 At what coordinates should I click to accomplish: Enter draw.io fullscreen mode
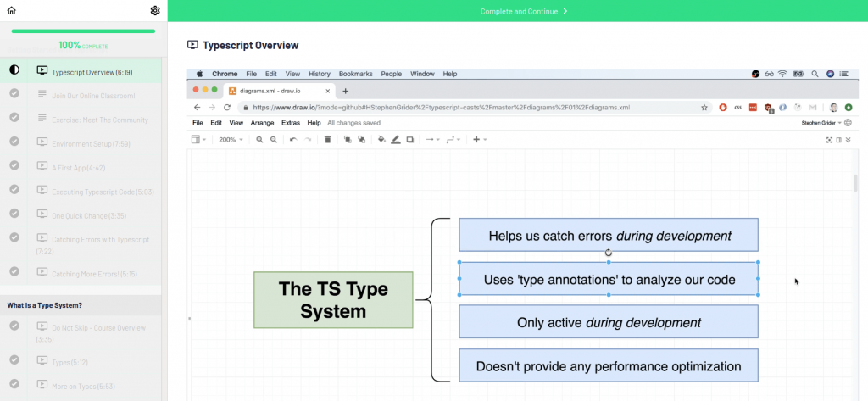pos(829,140)
